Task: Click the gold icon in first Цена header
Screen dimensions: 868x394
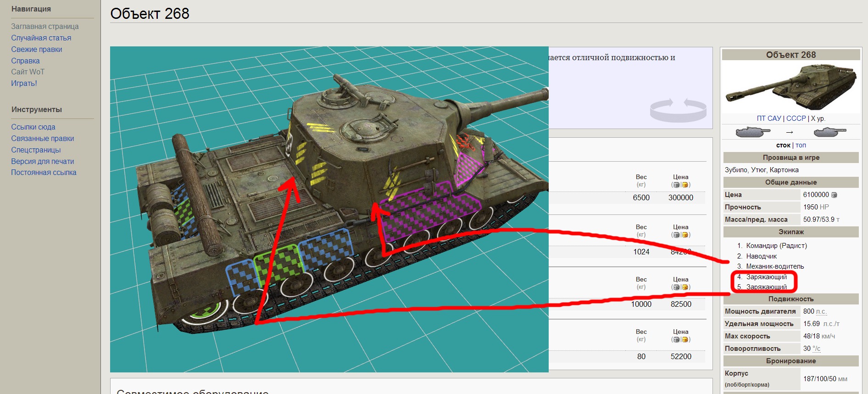Action: 685,185
